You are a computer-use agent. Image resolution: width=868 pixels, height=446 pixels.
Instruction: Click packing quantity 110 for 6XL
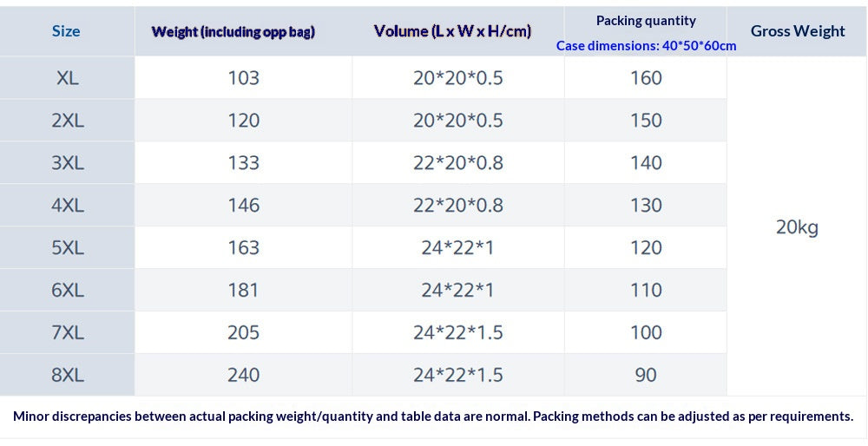point(646,290)
